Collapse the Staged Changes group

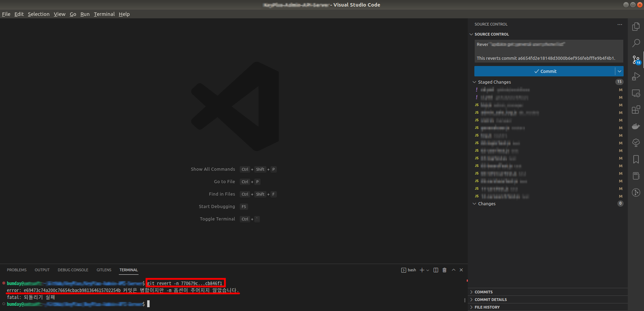(474, 82)
